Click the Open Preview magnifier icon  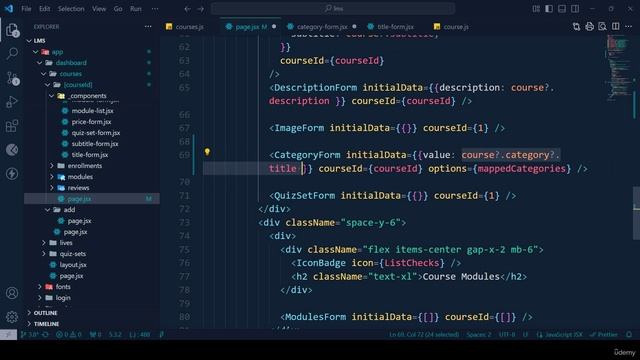pos(602,27)
